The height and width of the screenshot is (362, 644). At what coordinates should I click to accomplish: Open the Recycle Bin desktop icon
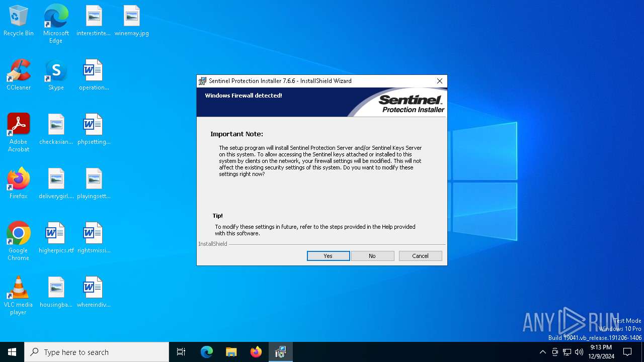pyautogui.click(x=19, y=21)
